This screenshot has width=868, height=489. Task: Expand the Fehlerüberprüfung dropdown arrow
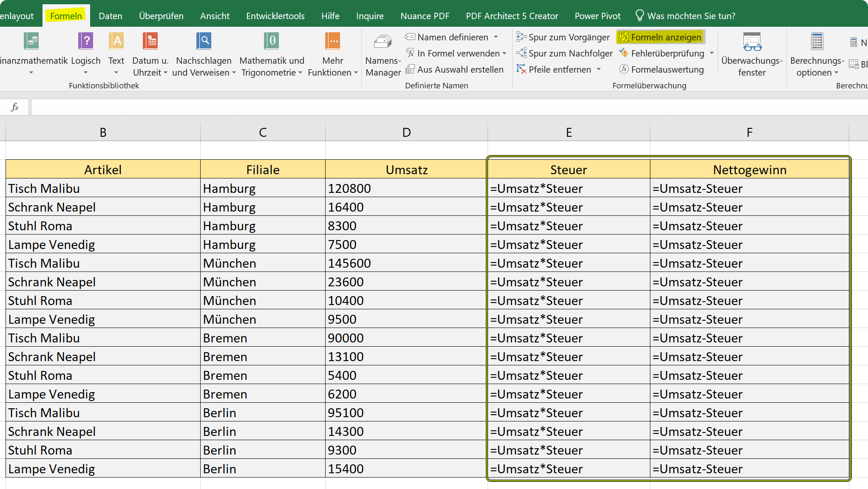(x=712, y=53)
